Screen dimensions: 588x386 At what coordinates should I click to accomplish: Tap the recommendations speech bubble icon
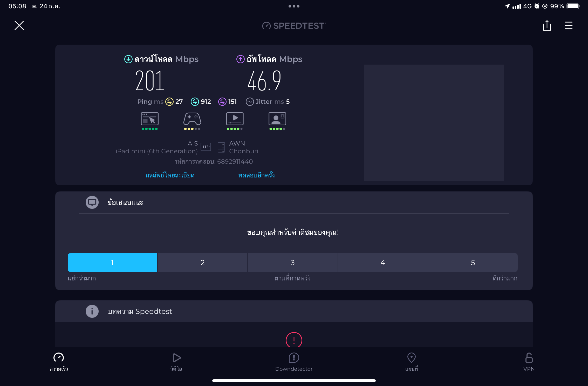(x=92, y=202)
